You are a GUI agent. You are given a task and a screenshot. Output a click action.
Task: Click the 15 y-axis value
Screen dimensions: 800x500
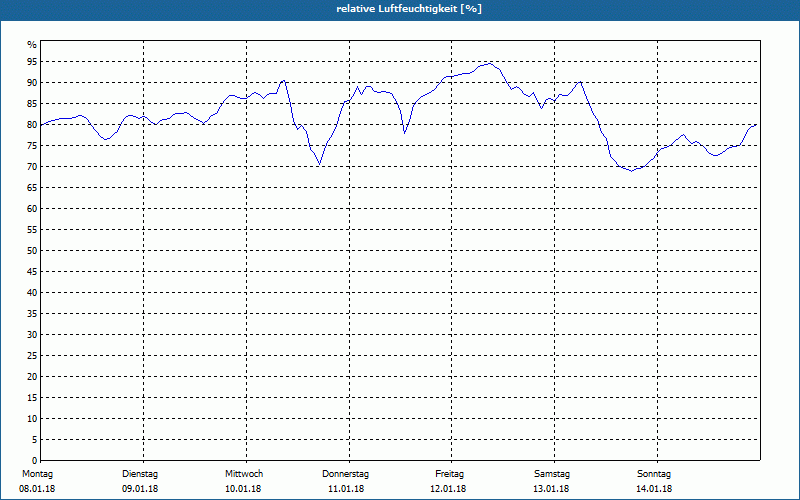(x=32, y=397)
